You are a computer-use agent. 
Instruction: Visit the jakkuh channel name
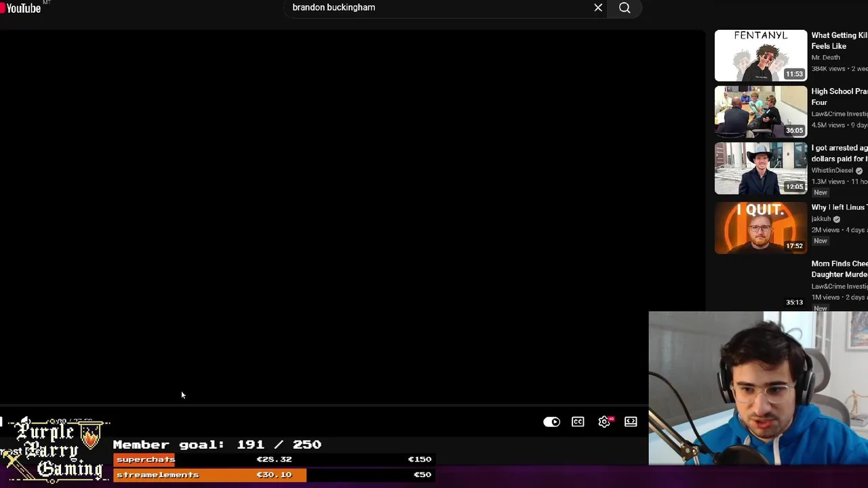pos(821,219)
